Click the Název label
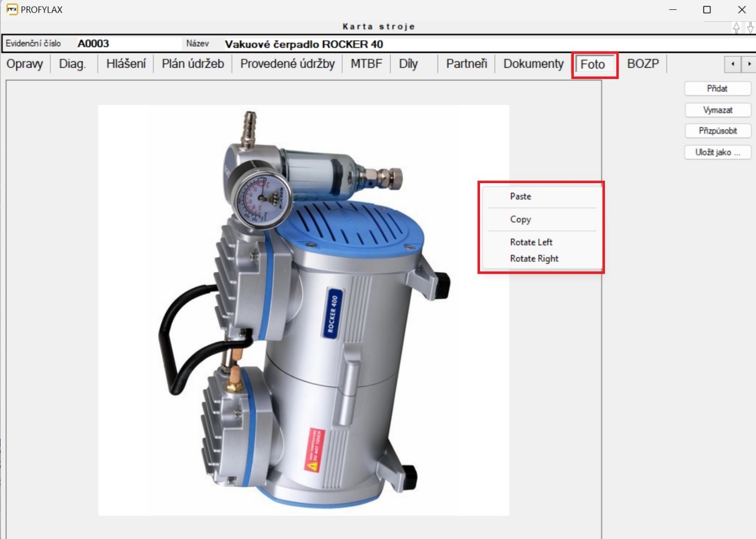756x539 pixels. coord(197,44)
